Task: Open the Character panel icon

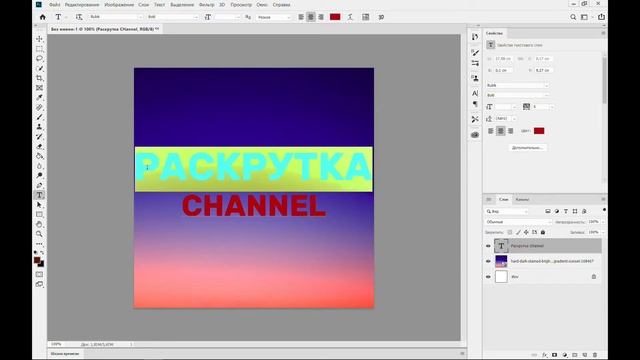Action: tap(475, 93)
